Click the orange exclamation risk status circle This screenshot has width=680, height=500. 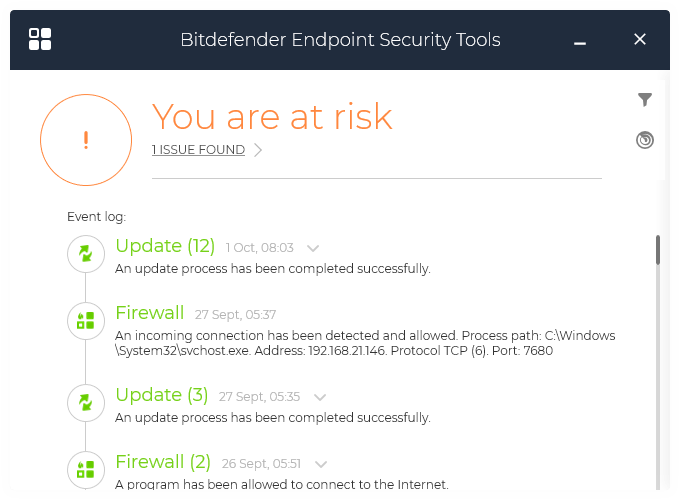(86, 140)
